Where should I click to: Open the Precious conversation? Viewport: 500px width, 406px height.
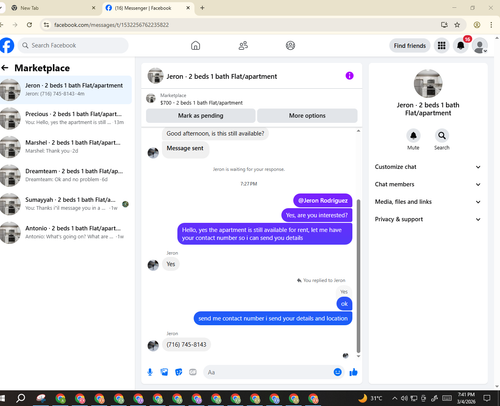pyautogui.click(x=66, y=118)
